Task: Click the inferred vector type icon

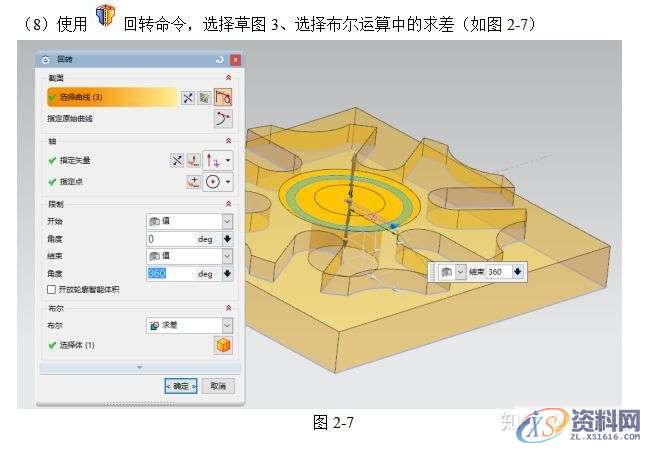Action: [x=213, y=160]
